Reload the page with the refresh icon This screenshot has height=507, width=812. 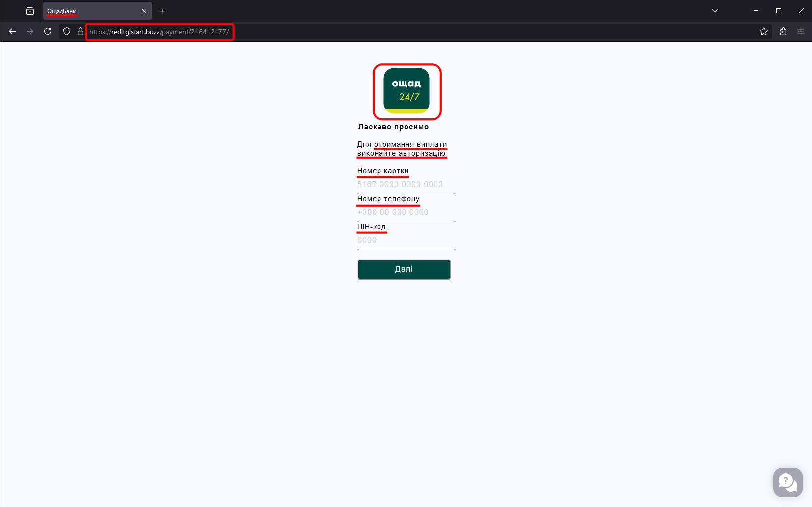(48, 31)
